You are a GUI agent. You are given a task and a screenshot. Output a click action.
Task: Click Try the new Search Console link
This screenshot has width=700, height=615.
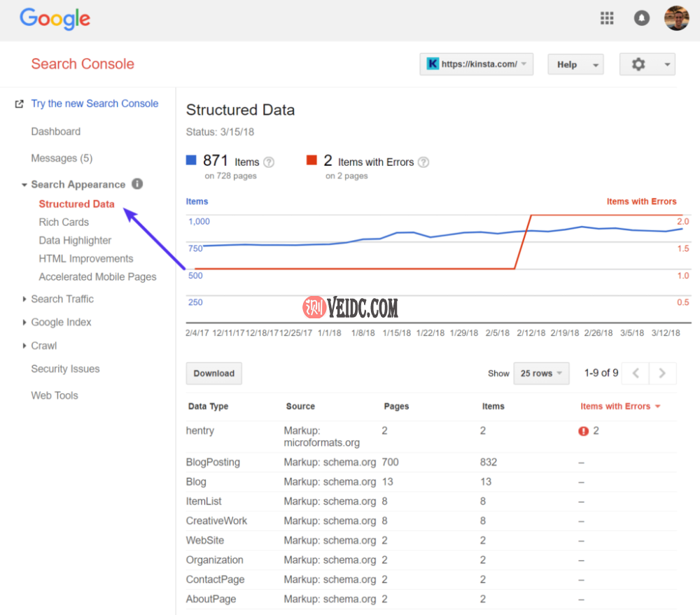[x=94, y=104]
